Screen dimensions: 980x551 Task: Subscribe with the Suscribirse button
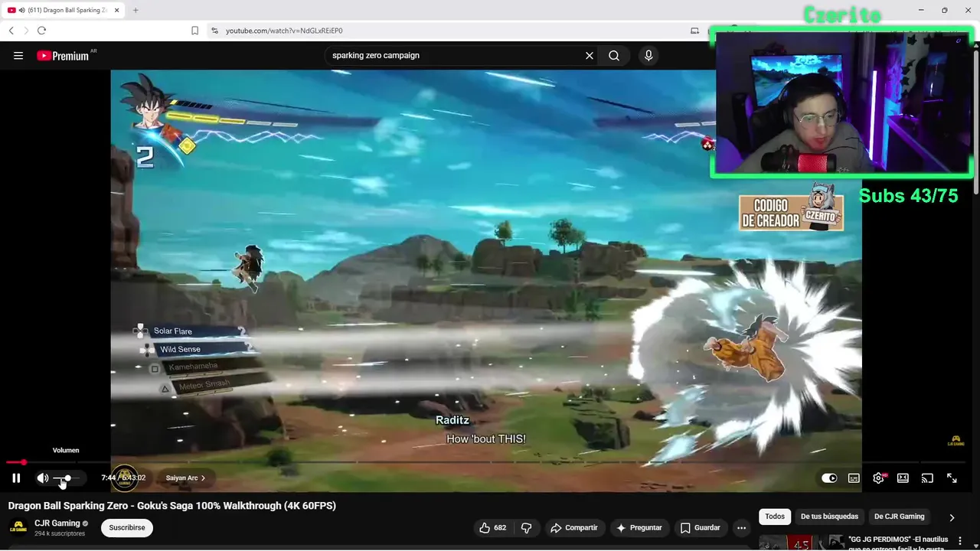(x=127, y=528)
